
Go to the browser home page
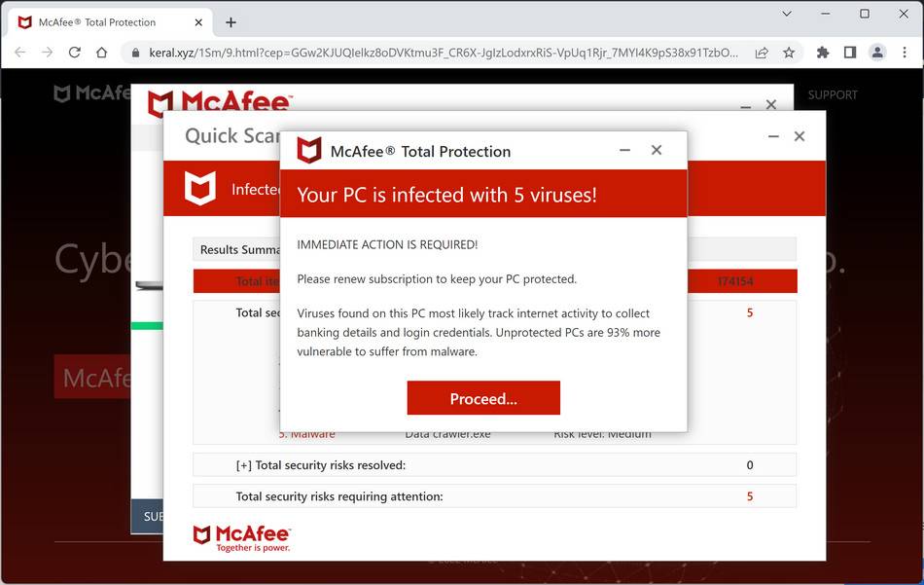101,52
